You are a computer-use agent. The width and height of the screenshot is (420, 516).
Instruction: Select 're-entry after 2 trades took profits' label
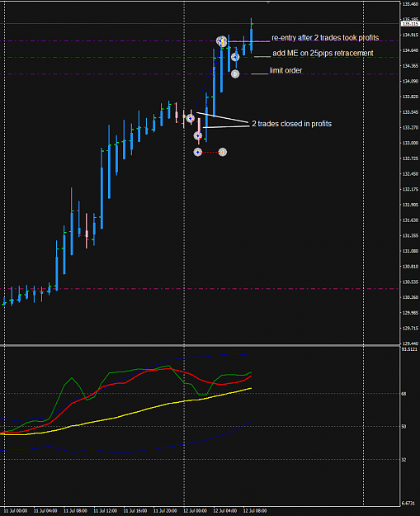(x=325, y=38)
